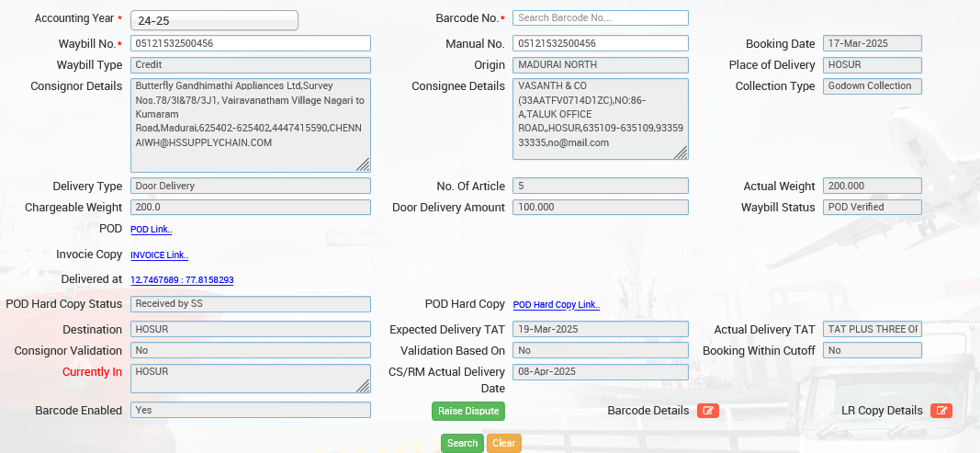Click the Waybill Status field
980x453 pixels.
point(872,207)
